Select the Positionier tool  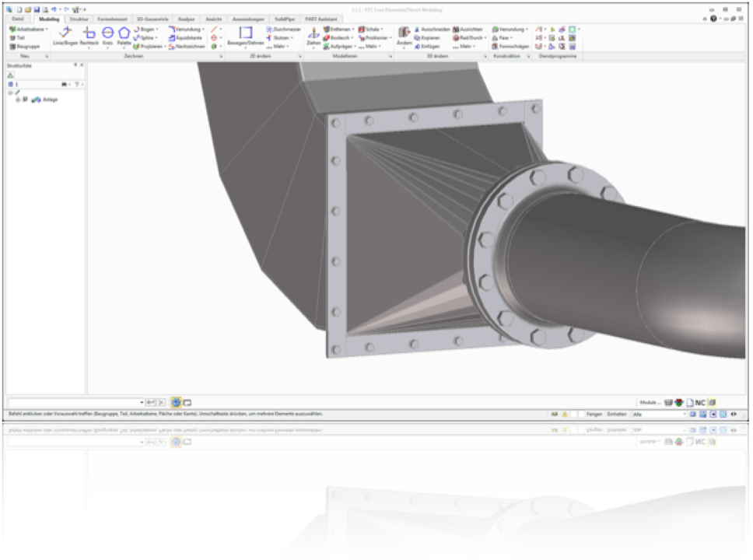375,38
